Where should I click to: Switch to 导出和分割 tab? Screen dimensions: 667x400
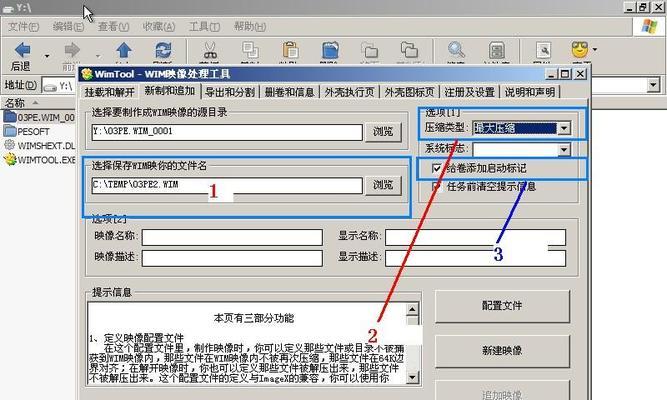pos(230,92)
